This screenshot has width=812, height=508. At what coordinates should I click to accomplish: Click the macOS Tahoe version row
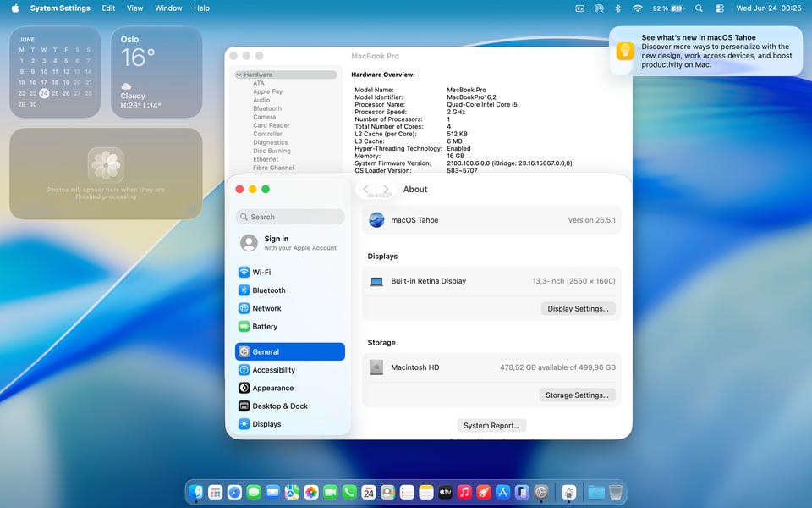[491, 220]
